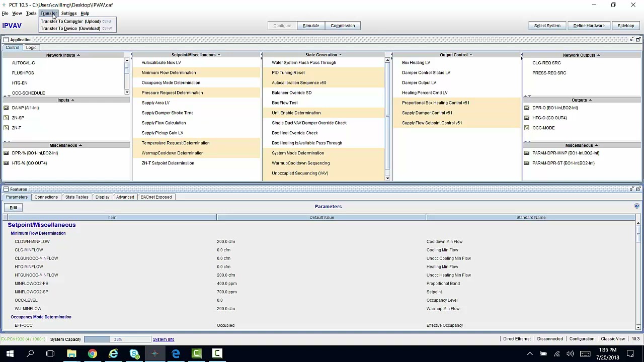The height and width of the screenshot is (362, 644).
Task: Click the Sideloop button
Action: click(626, 26)
